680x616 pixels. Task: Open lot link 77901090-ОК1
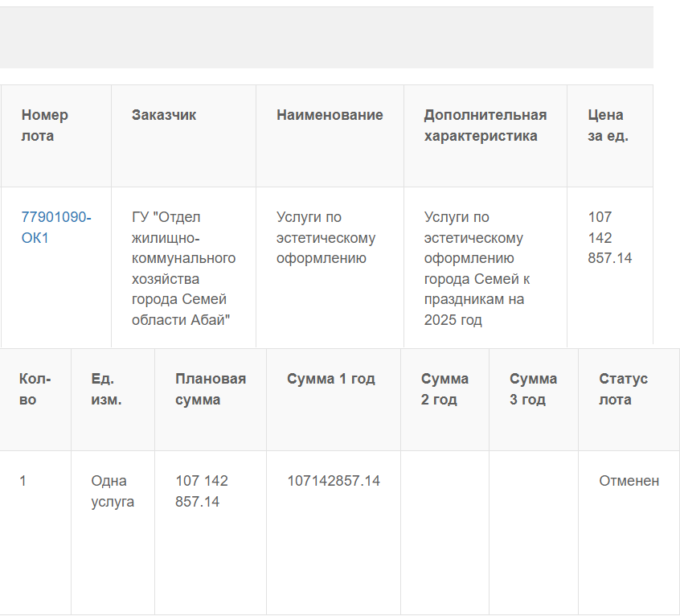tap(56, 228)
